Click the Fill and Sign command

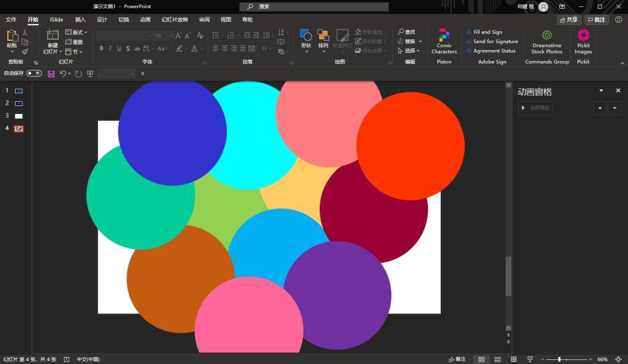(x=484, y=32)
